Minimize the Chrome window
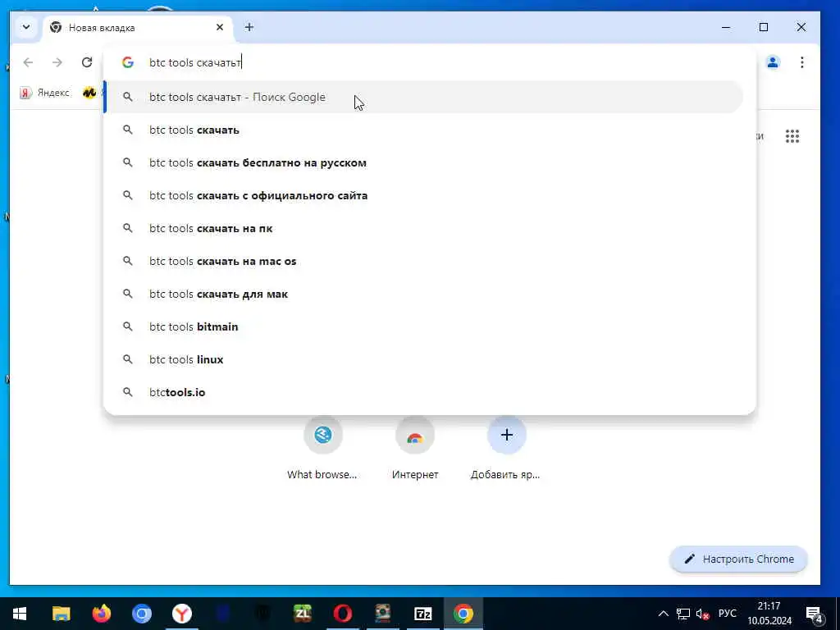The height and width of the screenshot is (630, 840). (x=726, y=27)
